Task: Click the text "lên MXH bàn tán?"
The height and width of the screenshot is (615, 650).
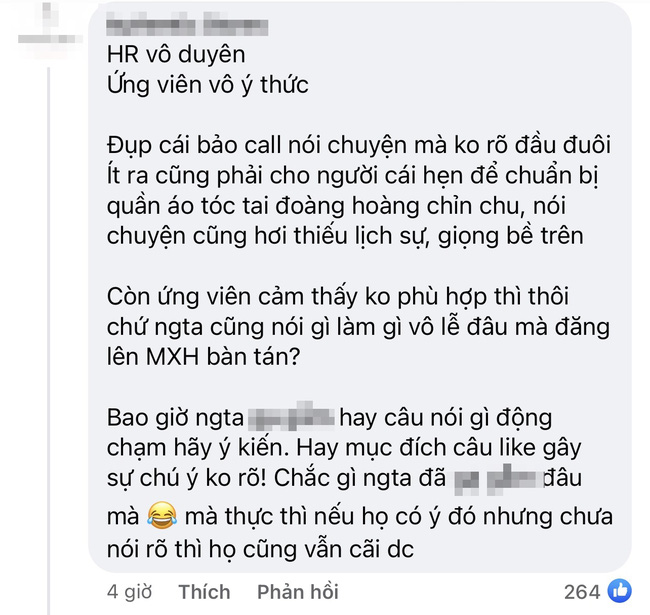Action: [203, 357]
